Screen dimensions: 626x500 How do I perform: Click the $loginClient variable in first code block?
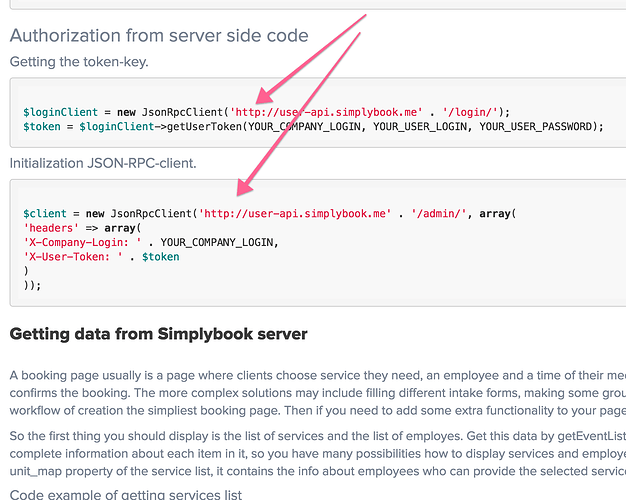pos(55,111)
